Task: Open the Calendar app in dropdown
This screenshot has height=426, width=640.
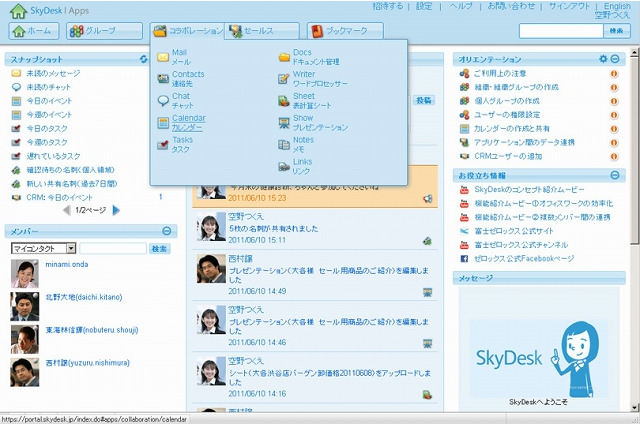Action: 182,123
